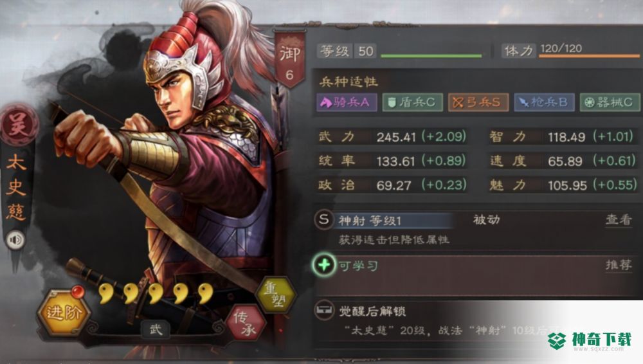Tap the 御 6 cost banner
Image resolution: width=643 pixels, height=364 pixels.
click(289, 60)
